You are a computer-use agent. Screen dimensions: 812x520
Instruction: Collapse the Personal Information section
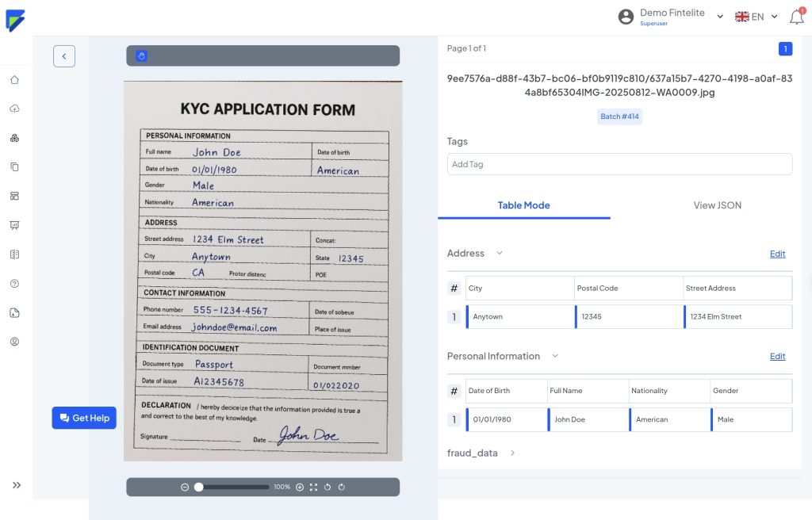pyautogui.click(x=555, y=356)
